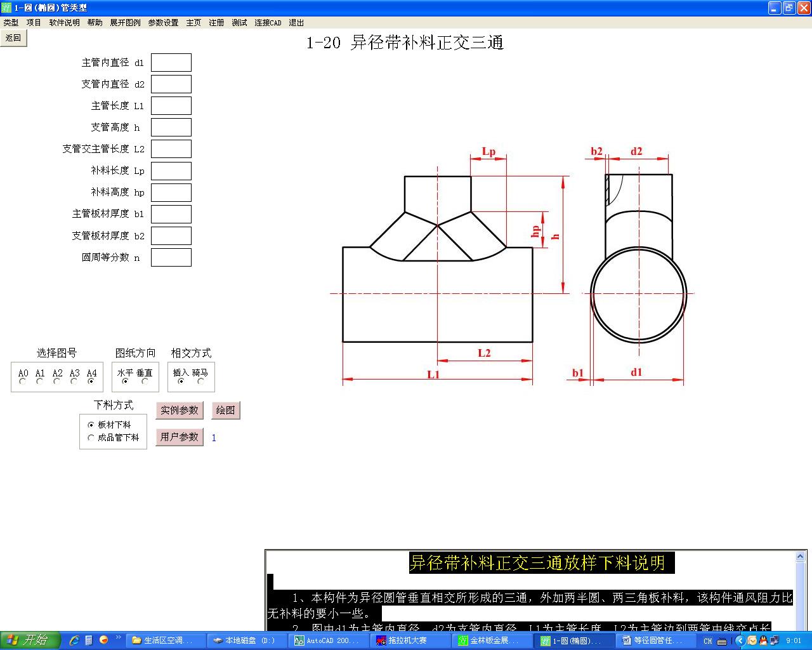The height and width of the screenshot is (650, 812).
Task: Click the QQ penguin tray icon
Action: point(763,640)
